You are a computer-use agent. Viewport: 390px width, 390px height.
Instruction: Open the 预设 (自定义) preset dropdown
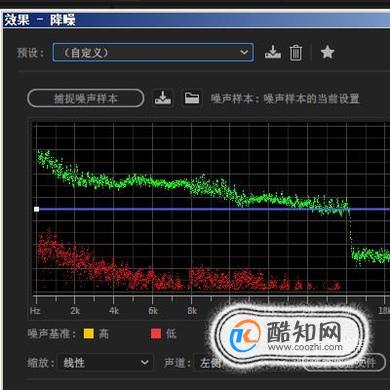[x=153, y=52]
